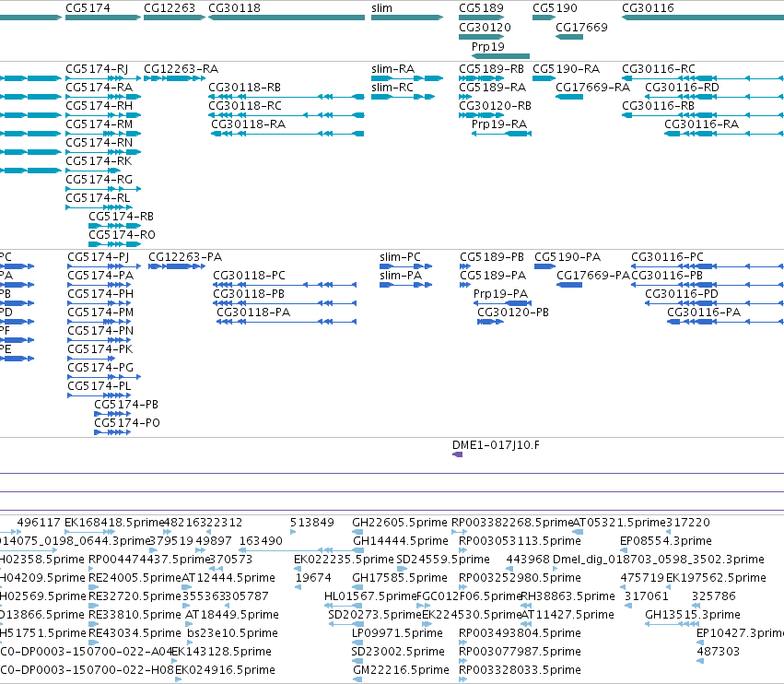Click the CG30118-RB transcript label
This screenshot has height=684, width=784.
[x=244, y=88]
